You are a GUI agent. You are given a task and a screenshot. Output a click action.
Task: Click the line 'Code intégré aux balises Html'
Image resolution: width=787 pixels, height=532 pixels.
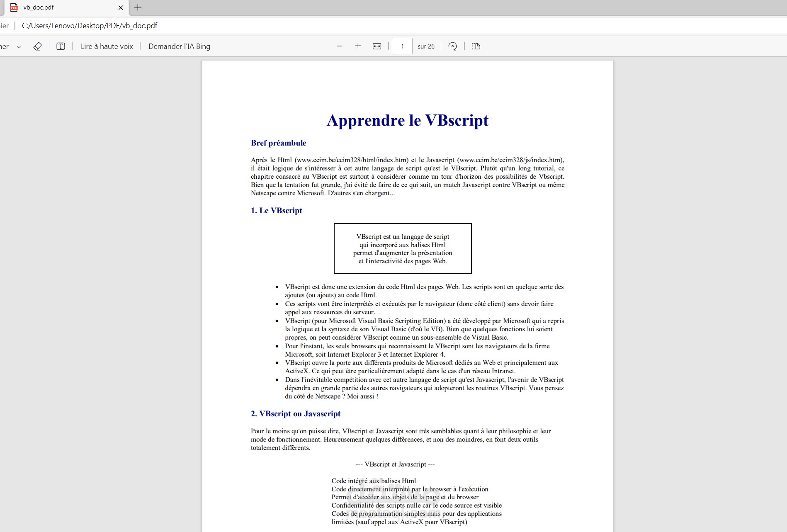(x=374, y=481)
